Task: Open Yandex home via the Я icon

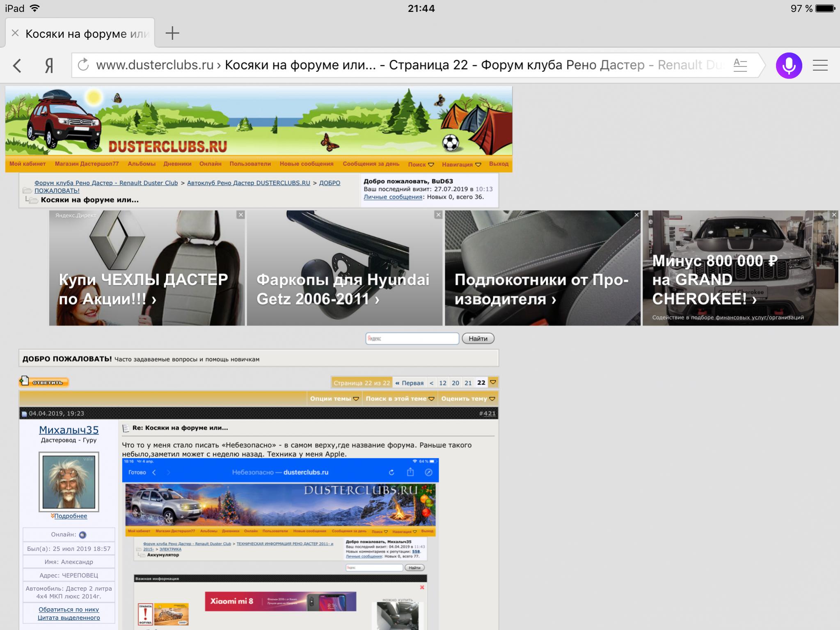Action: pos(49,65)
